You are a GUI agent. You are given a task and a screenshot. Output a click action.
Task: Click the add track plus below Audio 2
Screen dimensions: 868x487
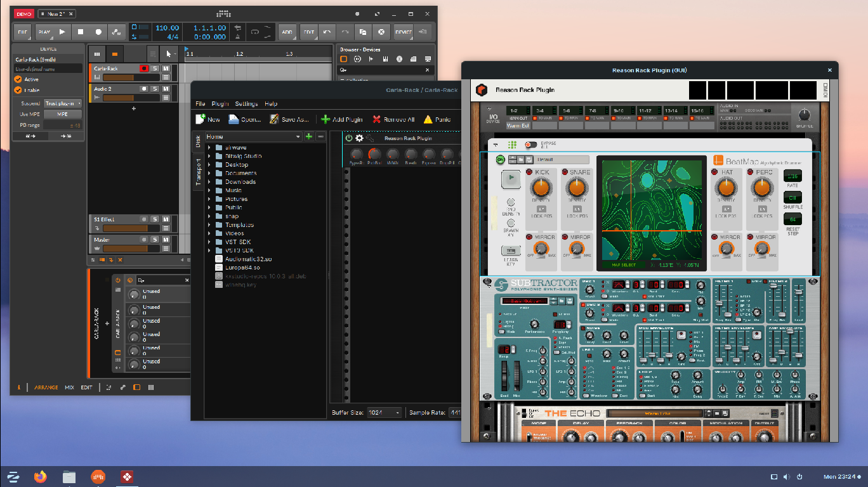pos(133,108)
